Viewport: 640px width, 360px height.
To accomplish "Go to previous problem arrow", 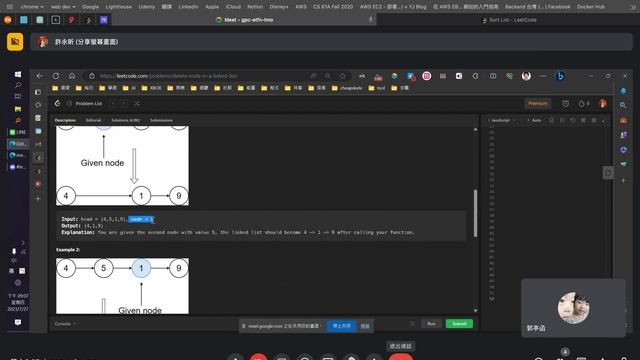I will [x=113, y=104].
